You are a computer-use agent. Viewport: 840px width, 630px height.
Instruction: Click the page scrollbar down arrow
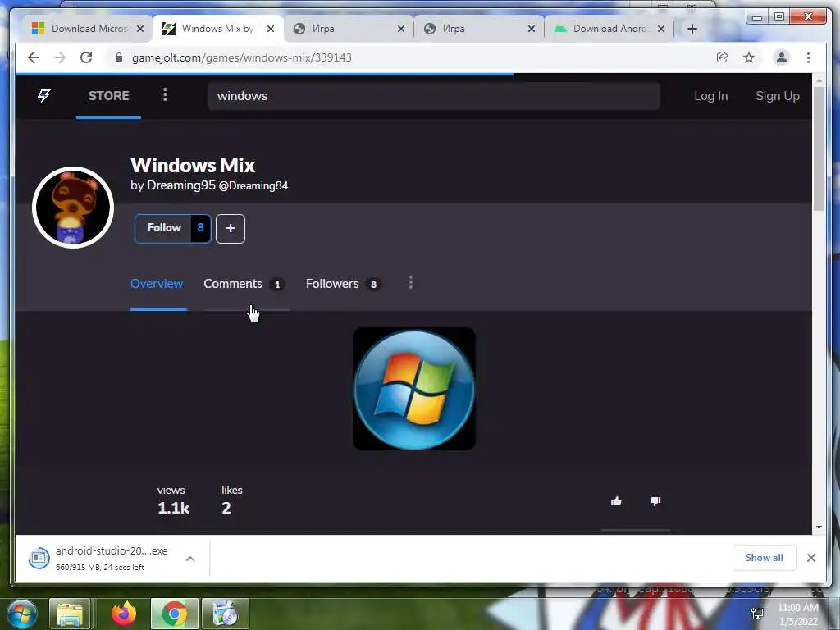(x=819, y=527)
